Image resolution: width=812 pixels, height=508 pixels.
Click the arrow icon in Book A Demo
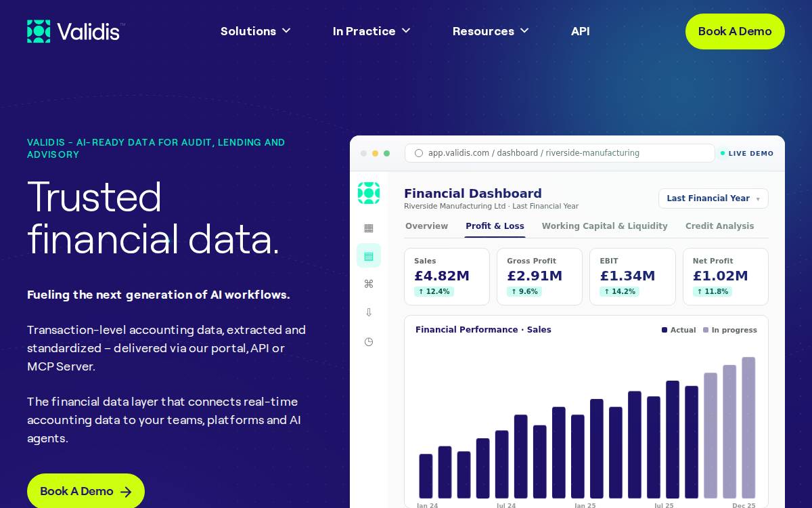pos(126,492)
